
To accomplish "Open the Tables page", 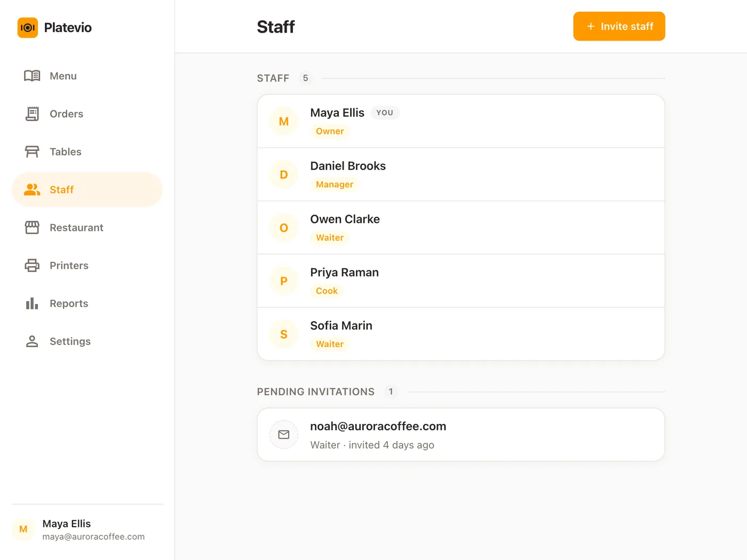I will coord(87,151).
